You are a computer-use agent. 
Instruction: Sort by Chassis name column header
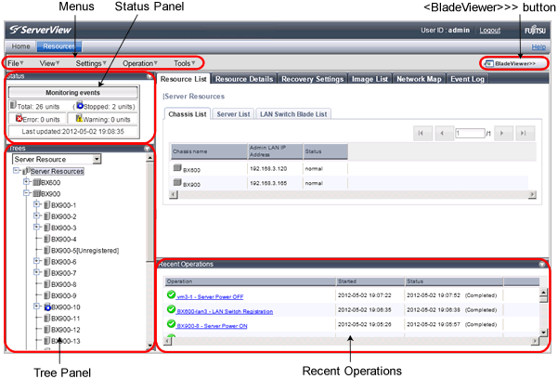click(209, 151)
